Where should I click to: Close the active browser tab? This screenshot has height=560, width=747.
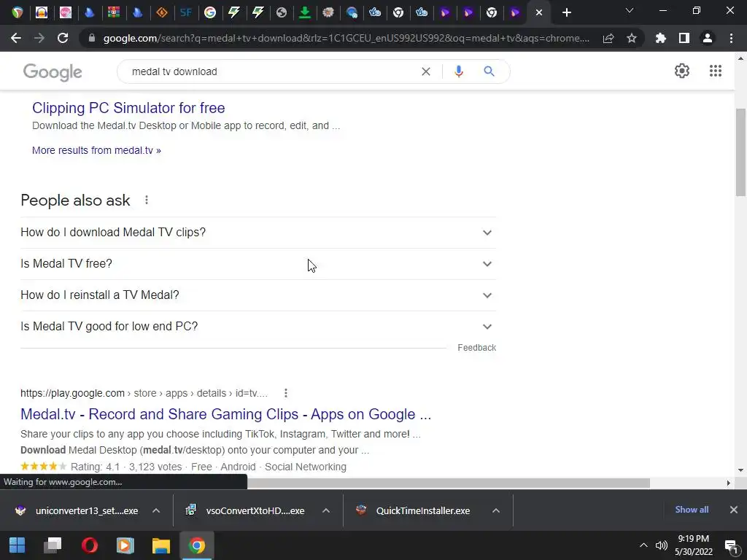[x=539, y=12]
